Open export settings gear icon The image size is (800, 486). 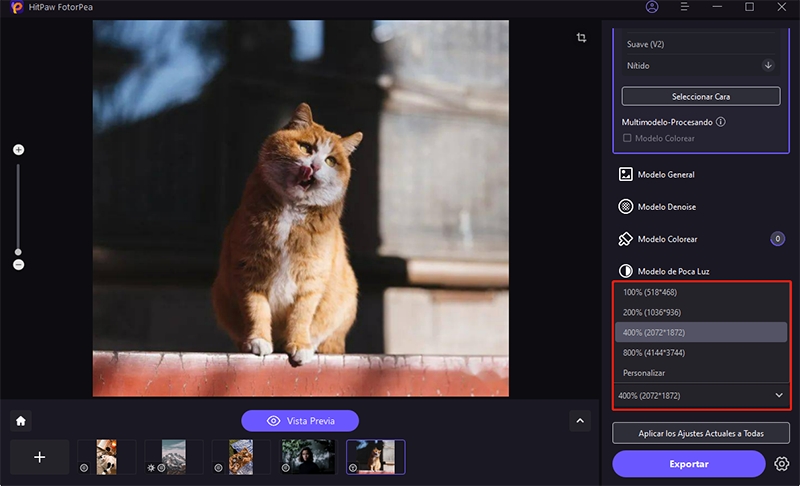click(782, 464)
